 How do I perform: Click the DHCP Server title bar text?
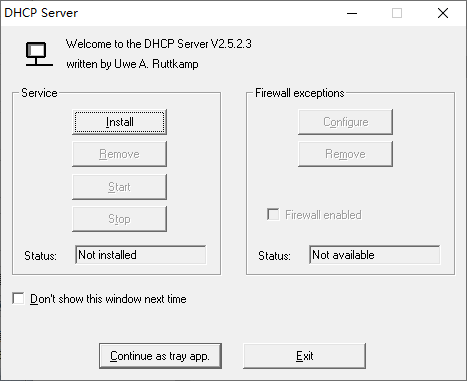[x=41, y=13]
